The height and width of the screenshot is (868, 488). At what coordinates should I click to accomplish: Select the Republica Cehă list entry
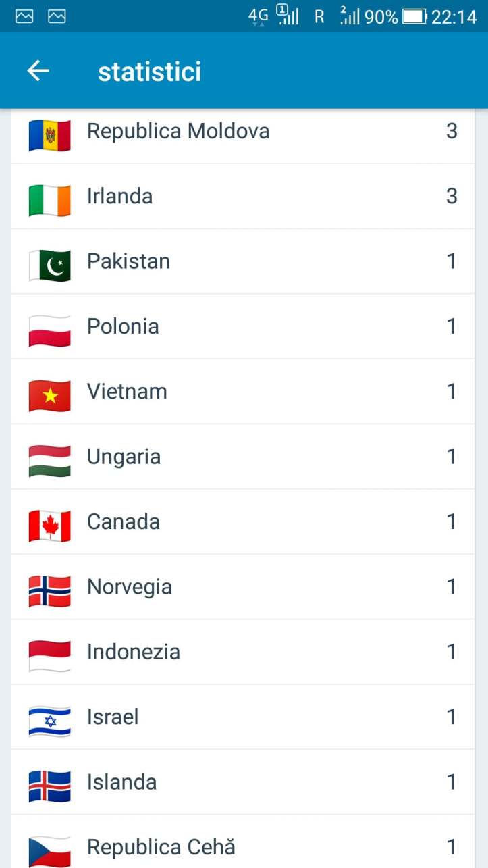click(243, 846)
